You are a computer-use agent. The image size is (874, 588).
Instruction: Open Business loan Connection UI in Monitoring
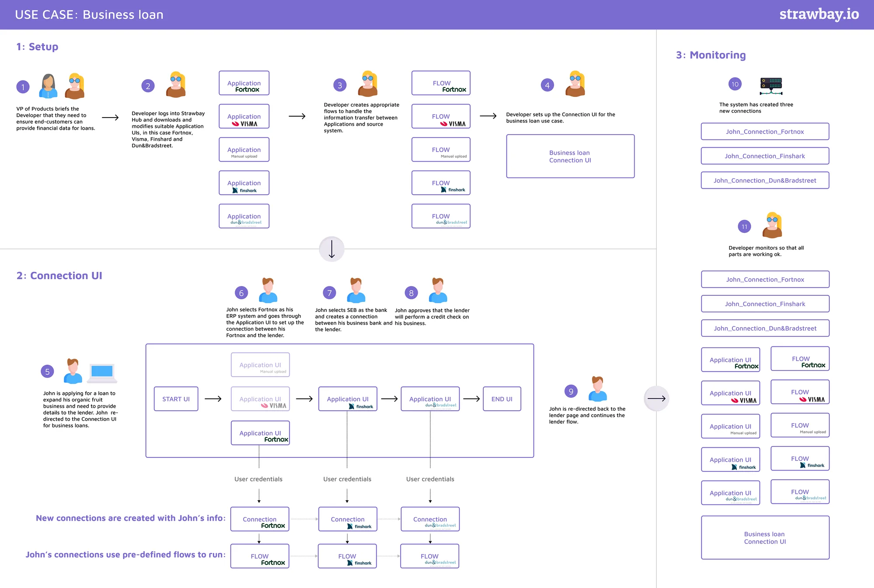click(x=765, y=537)
